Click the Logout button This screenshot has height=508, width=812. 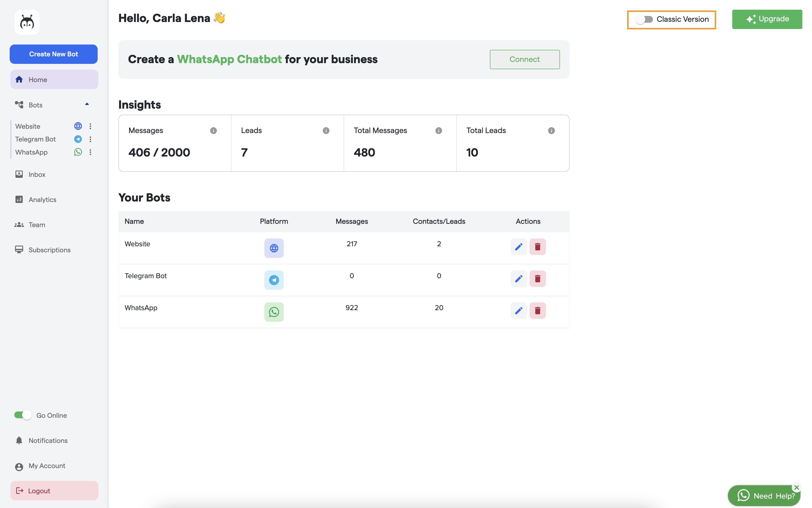coord(54,491)
